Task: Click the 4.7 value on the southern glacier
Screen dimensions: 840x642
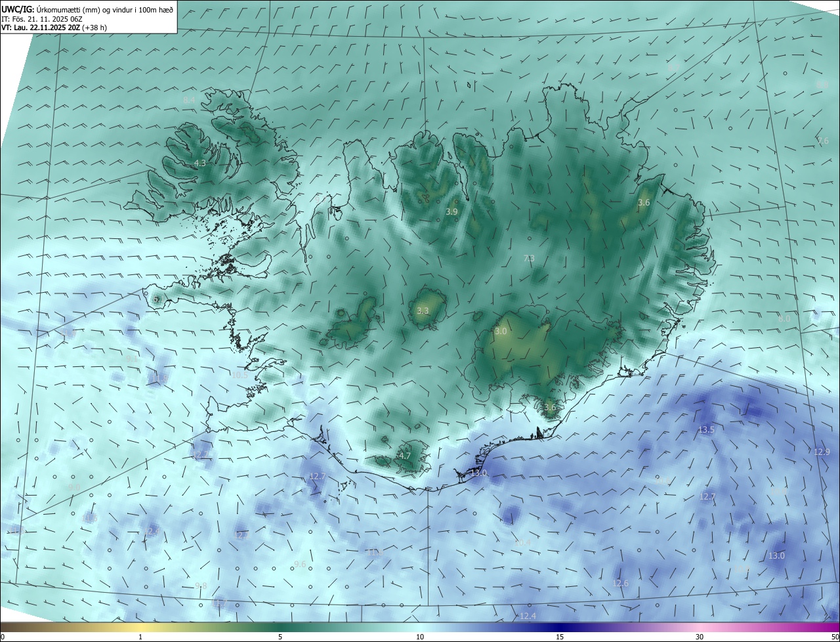Action: pyautogui.click(x=405, y=456)
